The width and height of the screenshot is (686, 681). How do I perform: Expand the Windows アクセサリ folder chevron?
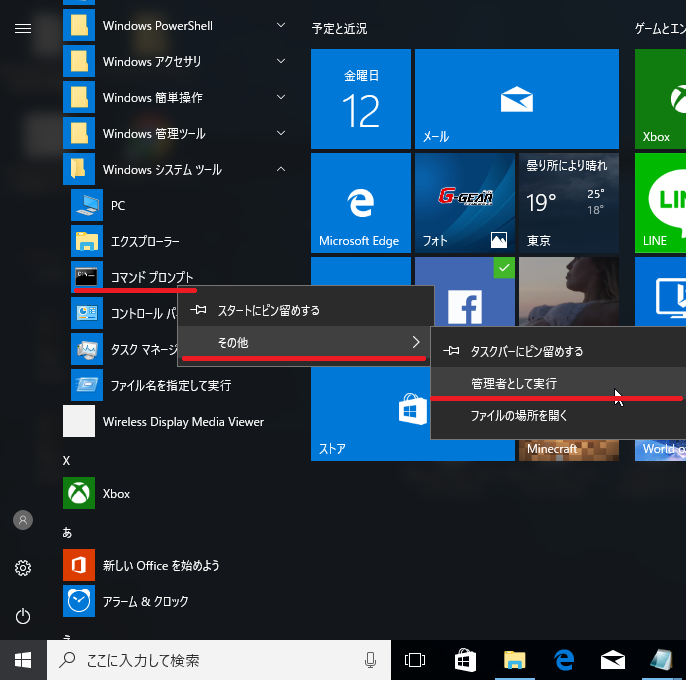(281, 61)
